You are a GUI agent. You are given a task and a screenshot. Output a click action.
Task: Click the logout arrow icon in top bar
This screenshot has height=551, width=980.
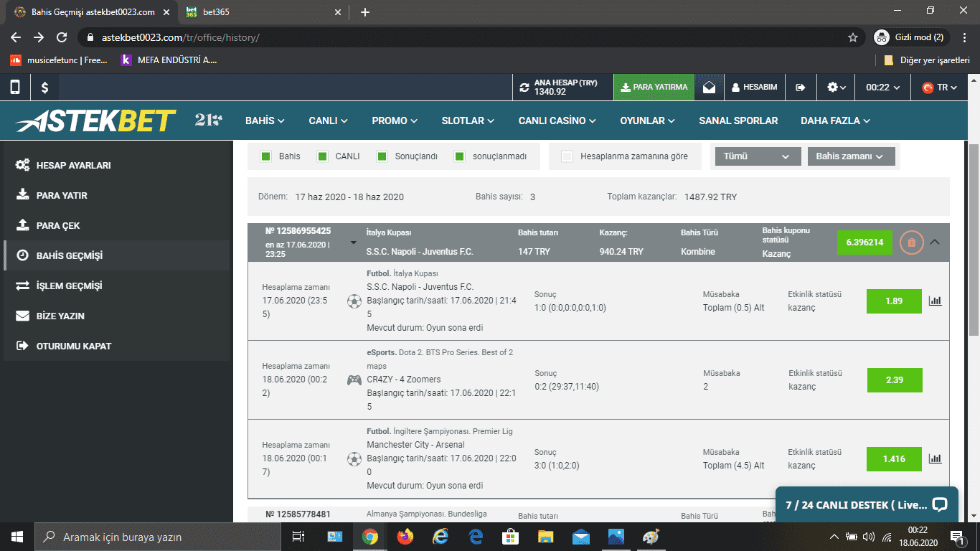pyautogui.click(x=801, y=88)
